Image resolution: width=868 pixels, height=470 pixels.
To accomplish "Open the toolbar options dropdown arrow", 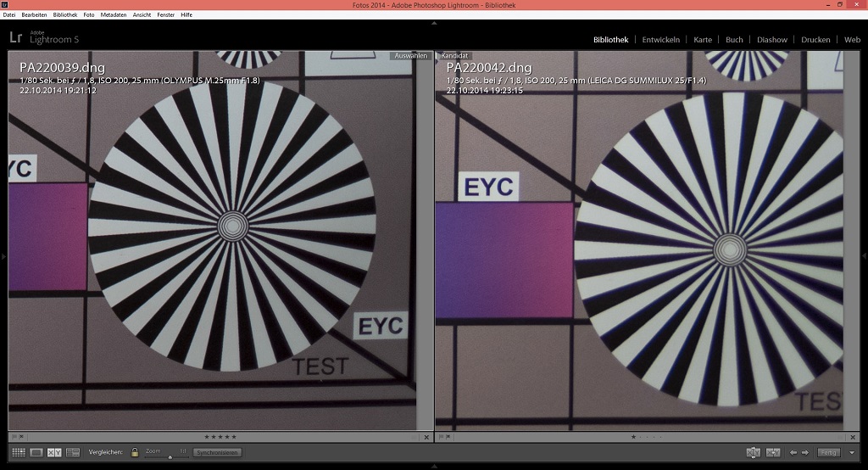I will [x=850, y=452].
